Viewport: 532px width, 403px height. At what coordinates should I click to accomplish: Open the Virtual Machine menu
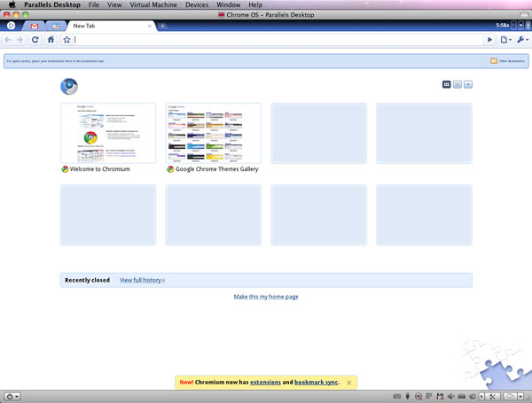[153, 4]
